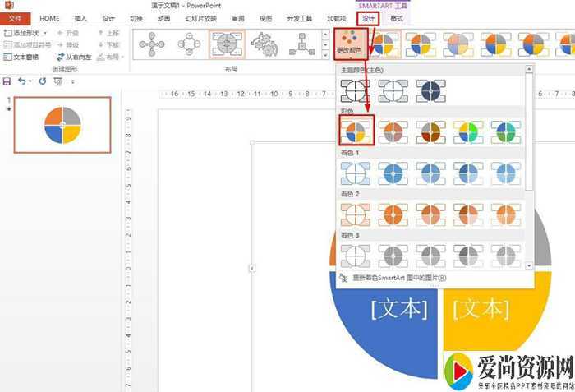Click 重新着色SmartArt图中的图片 option

pos(398,278)
